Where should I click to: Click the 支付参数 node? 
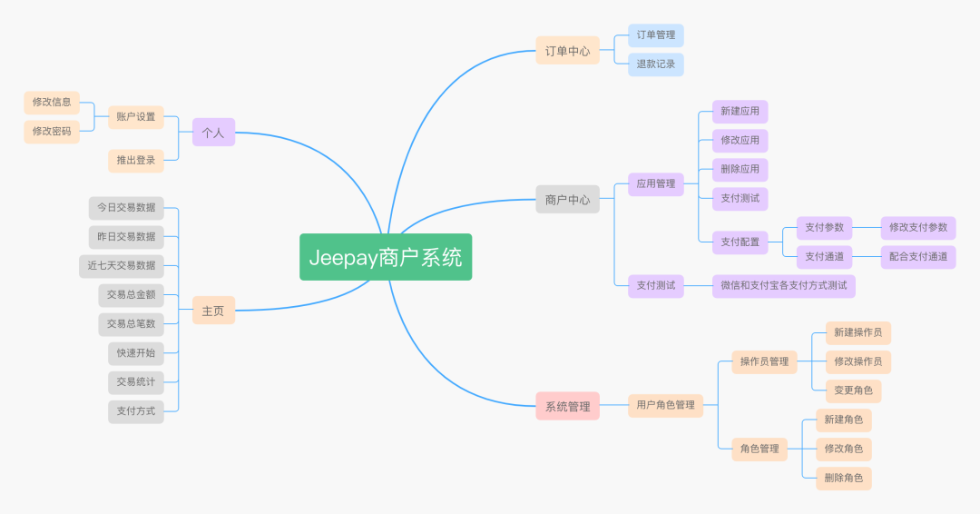click(x=824, y=228)
